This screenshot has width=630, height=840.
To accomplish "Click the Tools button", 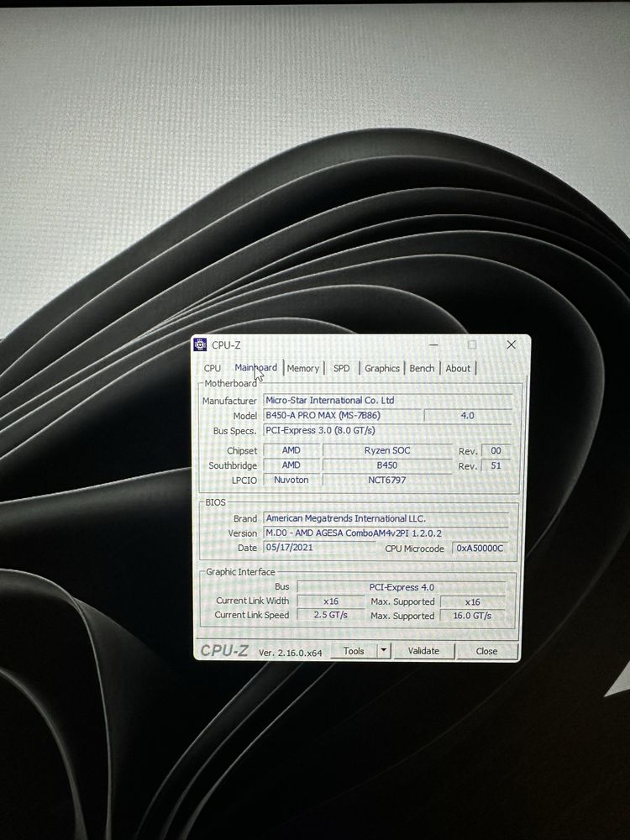I will 354,651.
